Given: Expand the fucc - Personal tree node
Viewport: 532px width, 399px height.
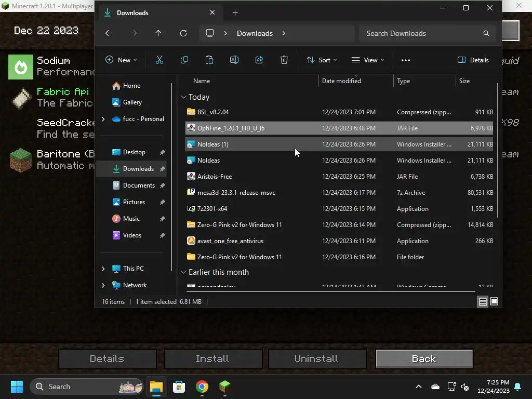Looking at the screenshot, I should pos(103,119).
